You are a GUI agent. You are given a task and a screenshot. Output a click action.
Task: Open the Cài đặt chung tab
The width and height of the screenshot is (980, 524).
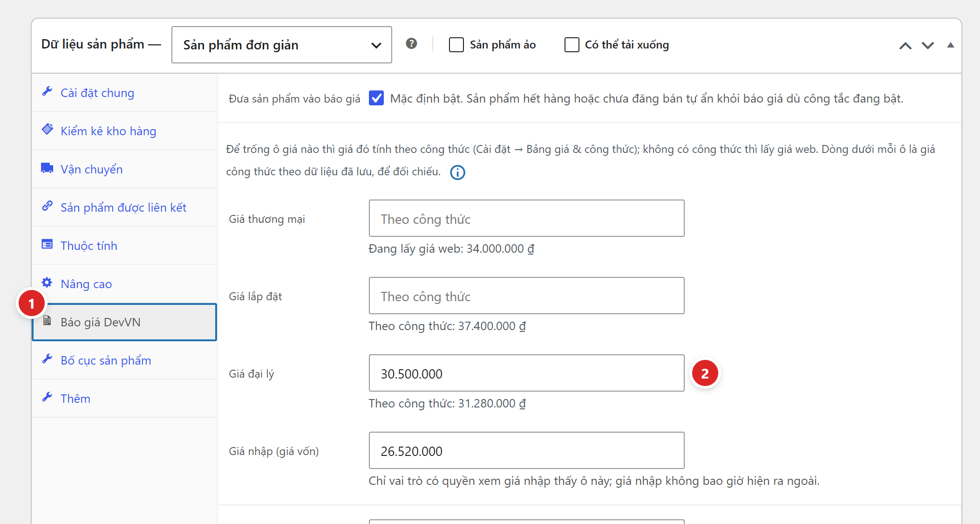click(x=124, y=93)
